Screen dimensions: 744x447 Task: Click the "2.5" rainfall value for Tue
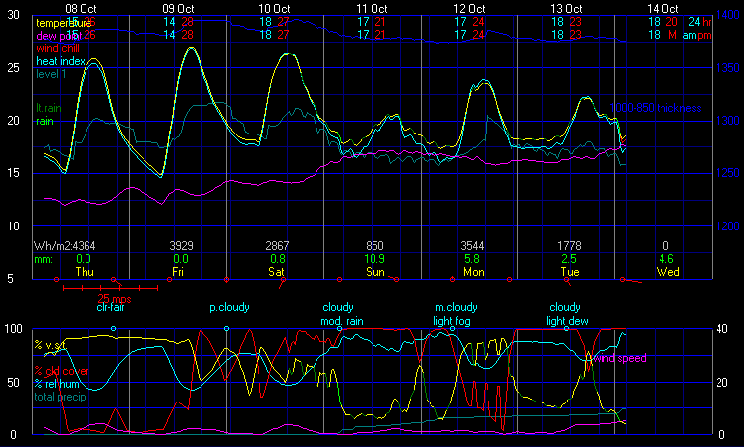pos(569,259)
